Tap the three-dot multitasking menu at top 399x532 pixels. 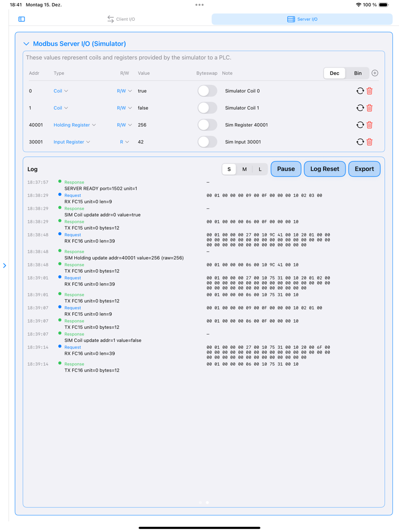(199, 5)
